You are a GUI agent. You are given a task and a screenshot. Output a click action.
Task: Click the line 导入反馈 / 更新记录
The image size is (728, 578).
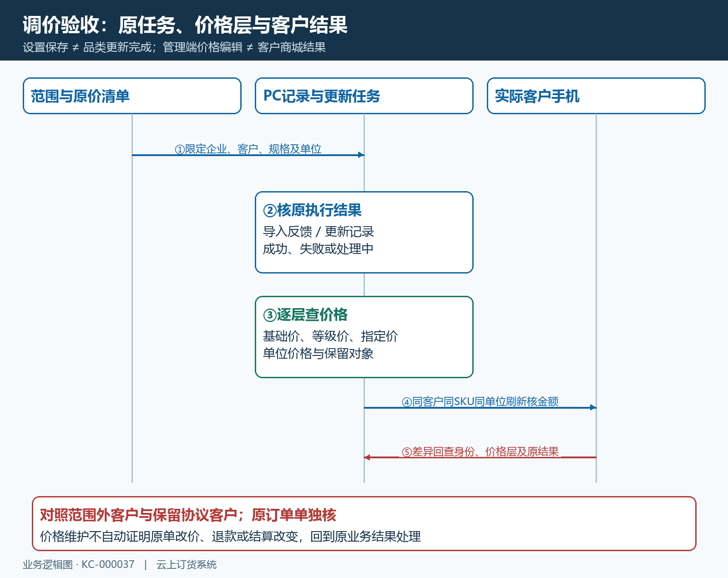(x=318, y=232)
